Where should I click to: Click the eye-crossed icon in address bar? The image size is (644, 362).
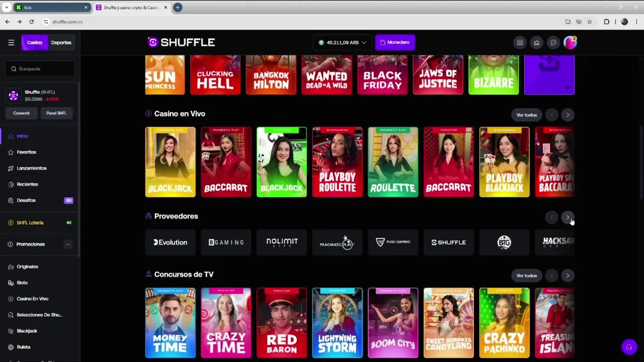[x=579, y=22]
